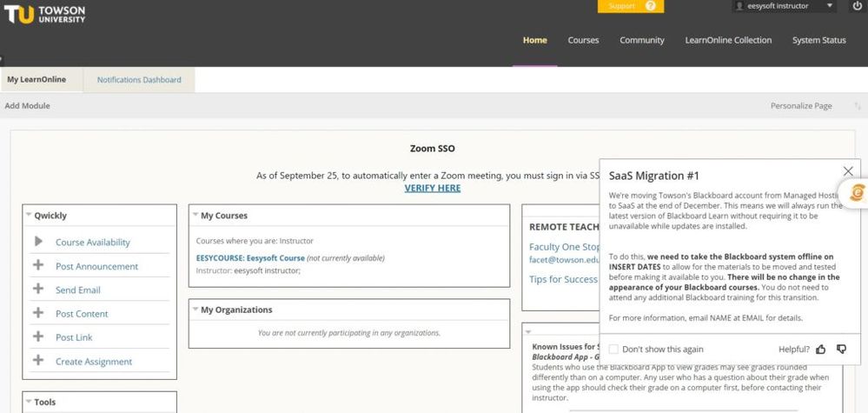This screenshot has width=868, height=413.
Task: Open the Courses menu item
Action: [583, 40]
